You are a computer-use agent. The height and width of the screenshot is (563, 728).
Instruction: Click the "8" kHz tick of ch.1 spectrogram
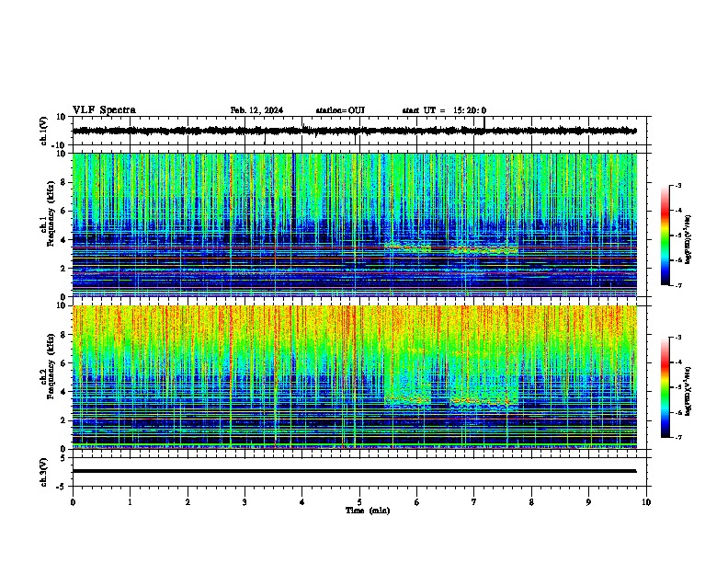pos(63,182)
